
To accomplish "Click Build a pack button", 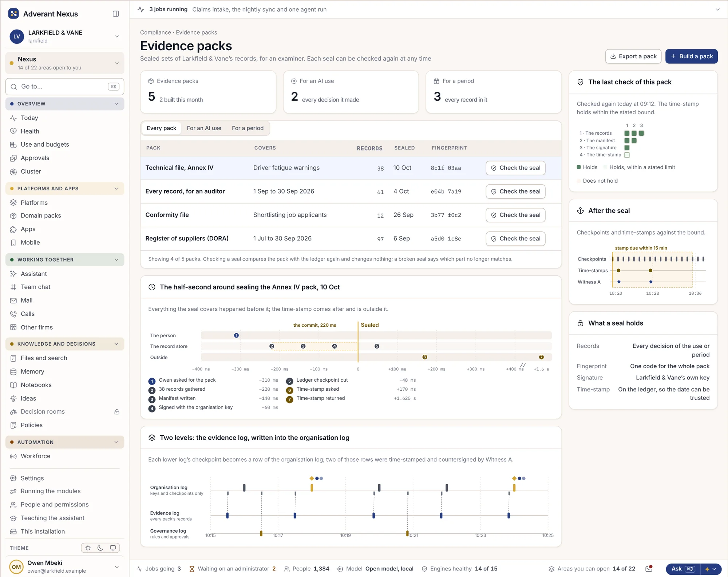I will coord(691,56).
